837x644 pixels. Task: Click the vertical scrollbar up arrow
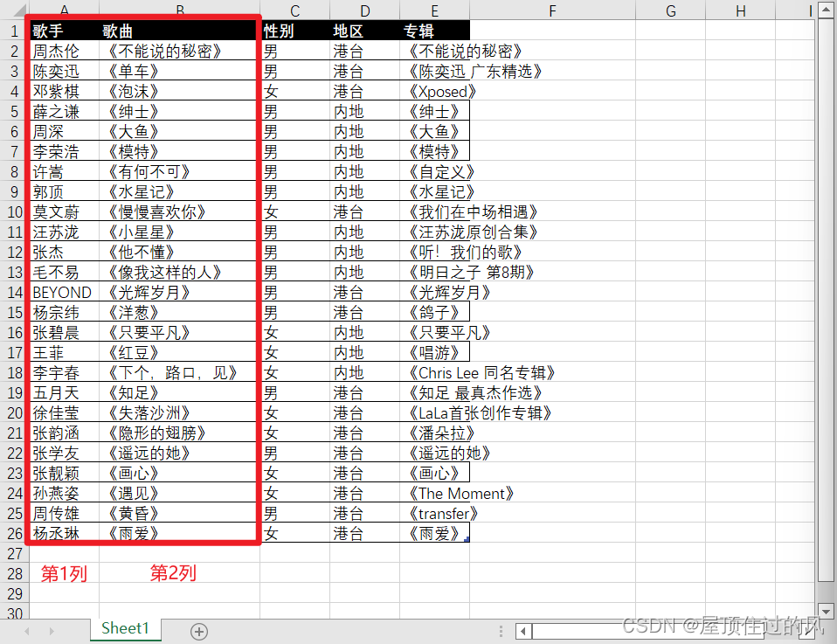tap(825, 10)
